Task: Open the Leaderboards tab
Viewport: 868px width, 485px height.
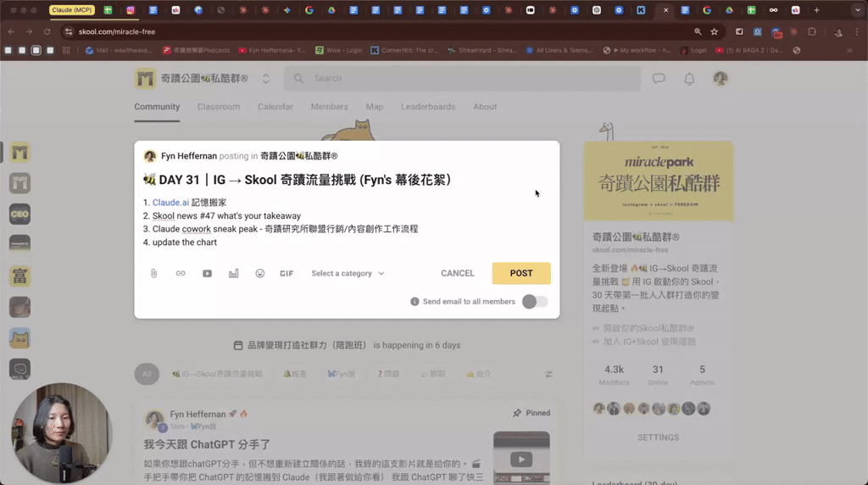Action: 428,107
